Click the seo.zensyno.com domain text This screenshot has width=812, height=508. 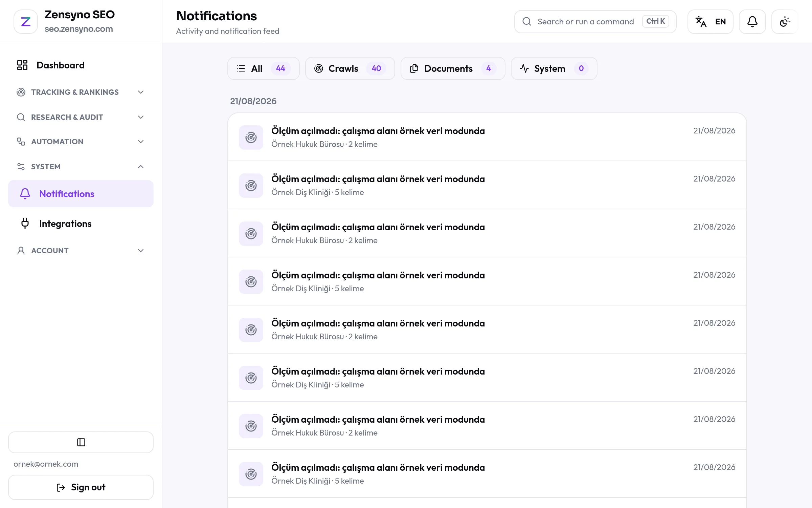pos(78,29)
